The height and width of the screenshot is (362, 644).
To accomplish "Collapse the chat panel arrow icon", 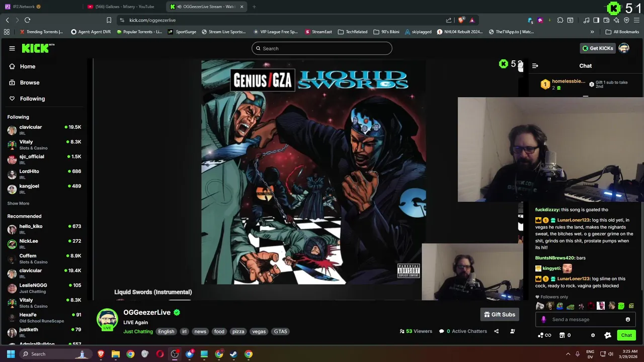I will pyautogui.click(x=535, y=66).
